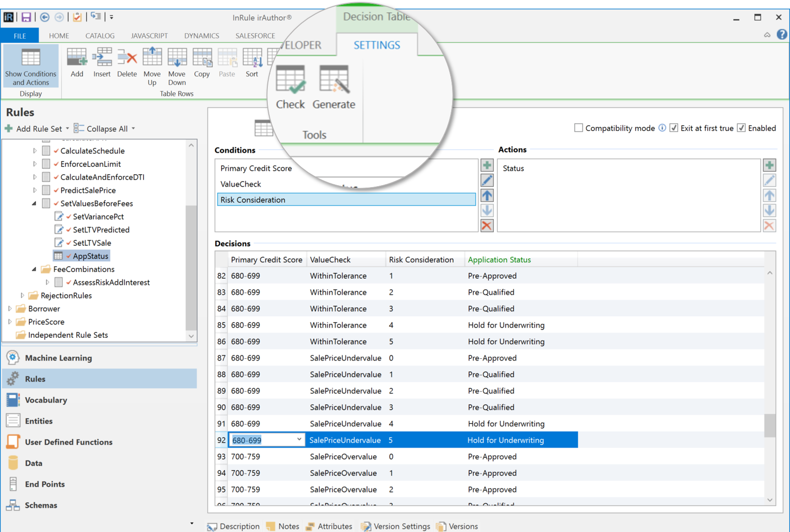
Task: Toggle Exit at first true checkbox
Action: pos(674,128)
